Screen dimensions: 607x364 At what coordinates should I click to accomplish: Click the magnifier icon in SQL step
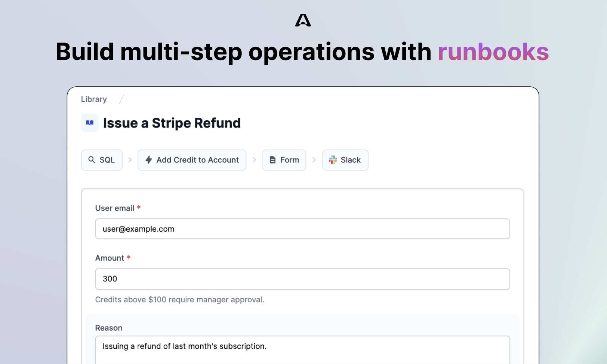click(92, 160)
